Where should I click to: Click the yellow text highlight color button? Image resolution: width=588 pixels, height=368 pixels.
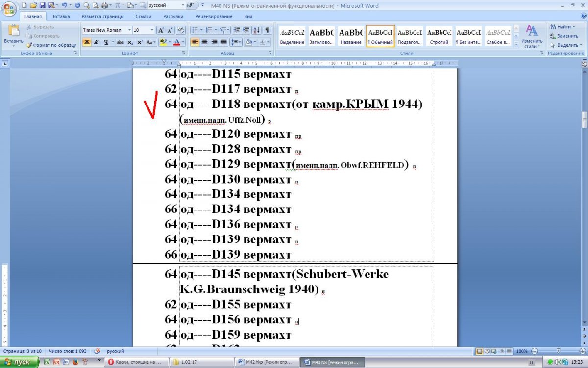click(163, 42)
